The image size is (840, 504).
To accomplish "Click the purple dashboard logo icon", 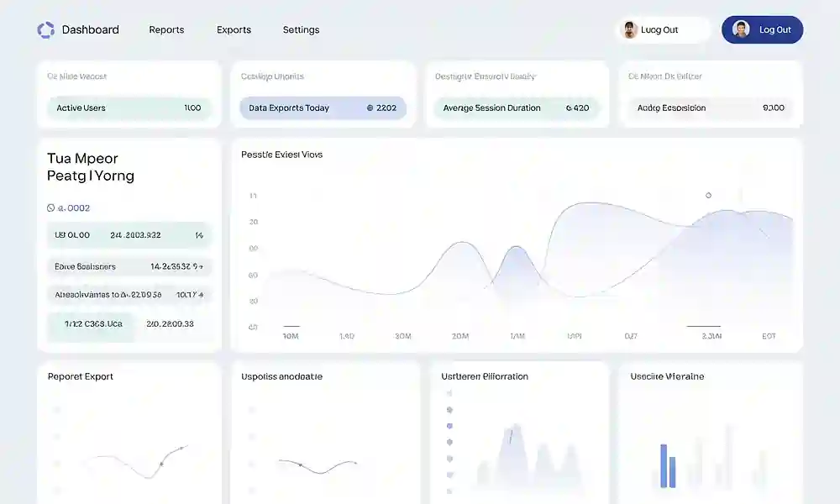I will point(45,30).
